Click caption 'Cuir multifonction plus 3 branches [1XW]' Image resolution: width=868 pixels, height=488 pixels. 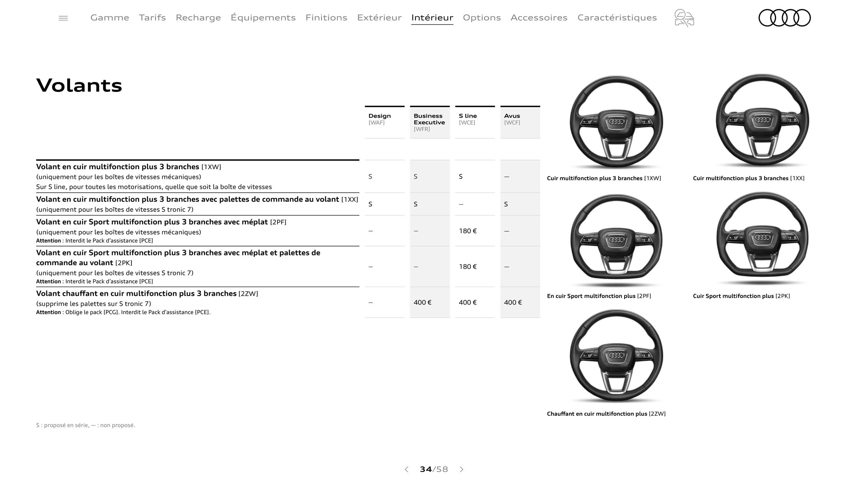pos(604,178)
